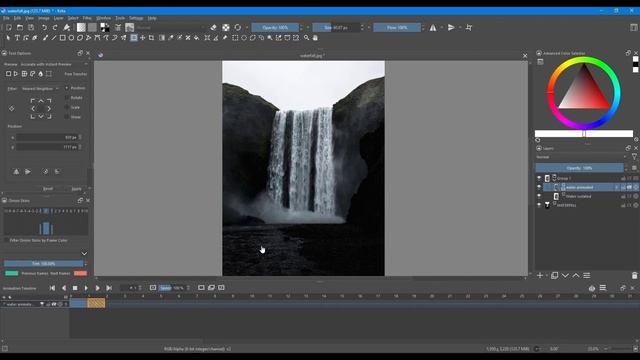
Task: Open the Settings menu
Action: (x=136, y=18)
